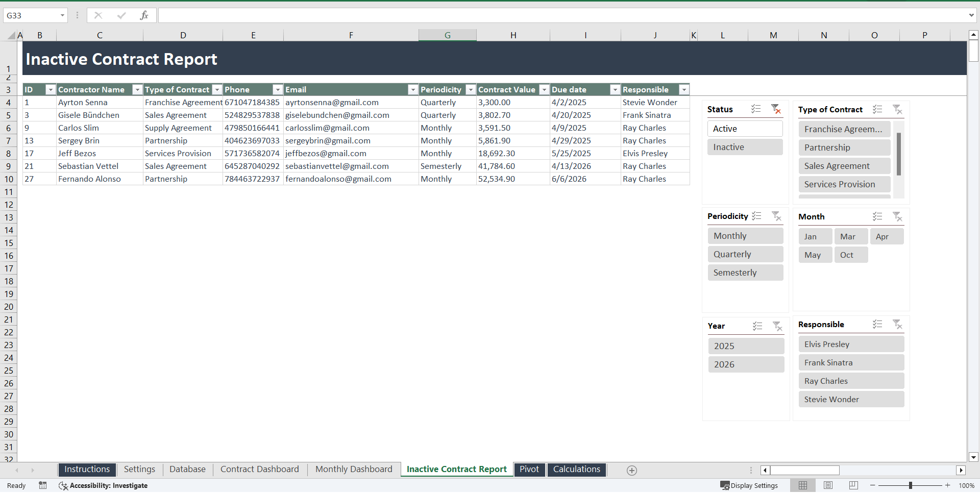Click the macro recording icon in the status bar
980x493 pixels.
43,485
